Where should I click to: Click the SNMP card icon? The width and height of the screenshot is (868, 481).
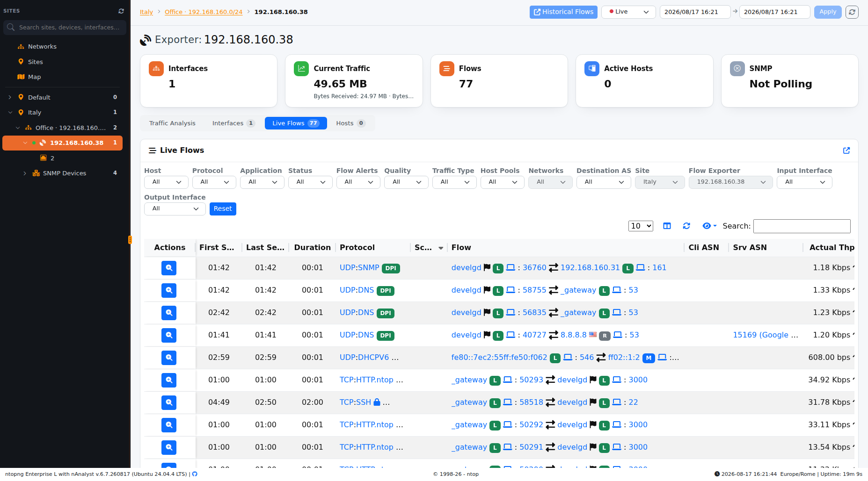coord(737,69)
